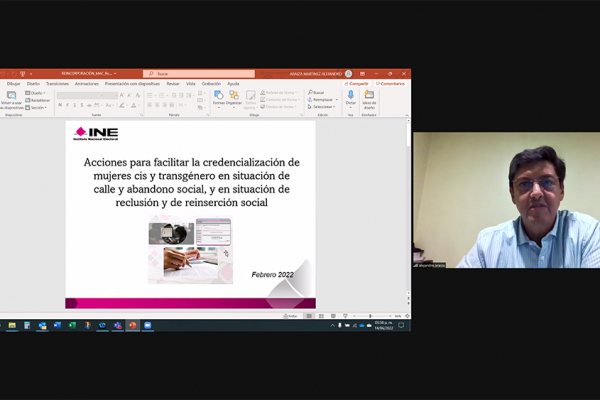Image resolution: width=600 pixels, height=400 pixels.
Task: Toggle align text left
Action: click(x=150, y=105)
